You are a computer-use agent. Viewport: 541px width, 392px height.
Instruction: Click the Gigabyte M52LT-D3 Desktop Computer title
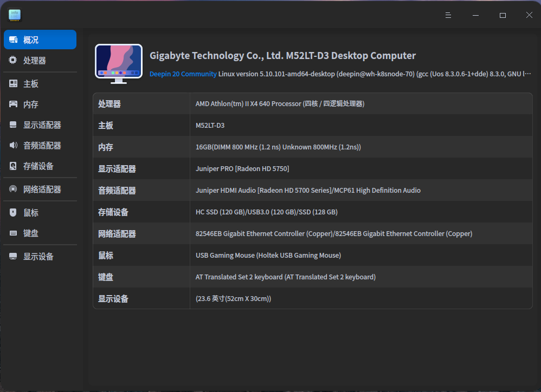(282, 55)
